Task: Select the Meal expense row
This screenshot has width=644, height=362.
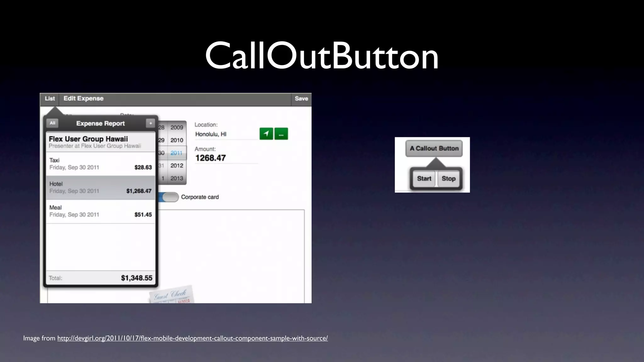Action: (x=101, y=211)
